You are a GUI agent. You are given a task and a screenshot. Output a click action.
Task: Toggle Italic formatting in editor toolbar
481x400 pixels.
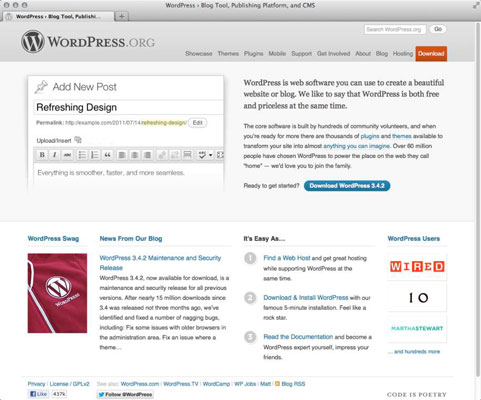tap(55, 155)
